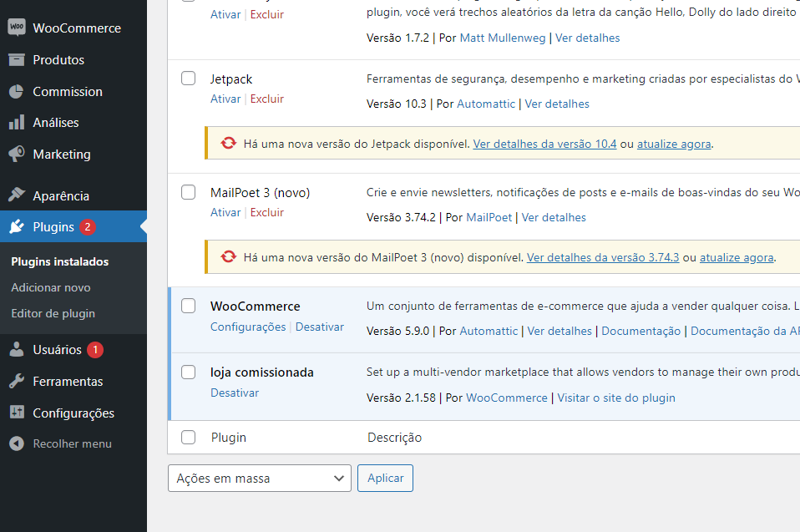800x532 pixels.
Task: Click the WooCommerce logo icon in sidebar
Action: click(x=16, y=28)
